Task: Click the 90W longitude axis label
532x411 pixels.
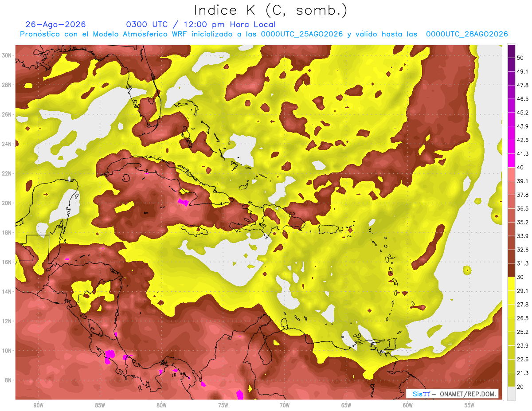Action: (x=38, y=406)
